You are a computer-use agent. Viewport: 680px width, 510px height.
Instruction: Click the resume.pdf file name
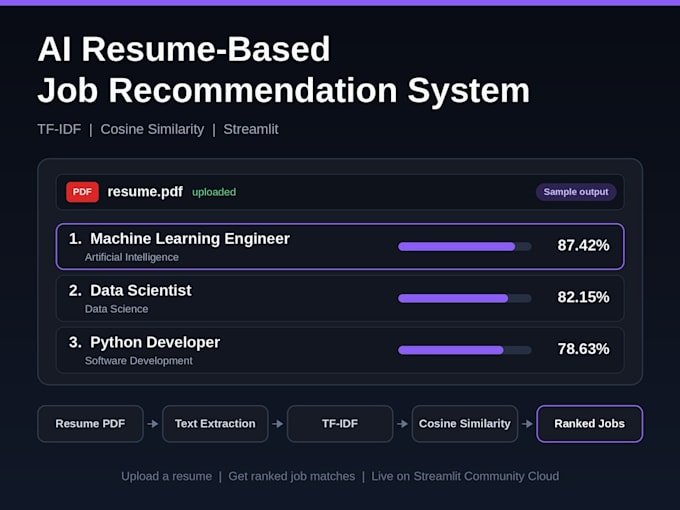click(145, 192)
